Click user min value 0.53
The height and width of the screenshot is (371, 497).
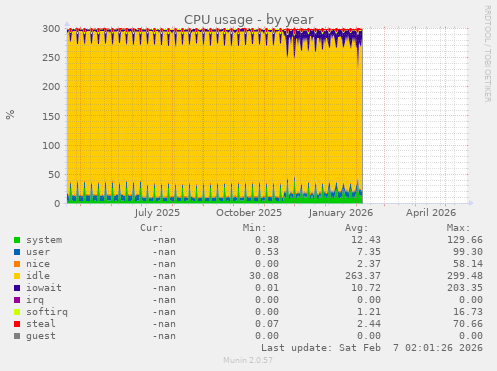(267, 252)
